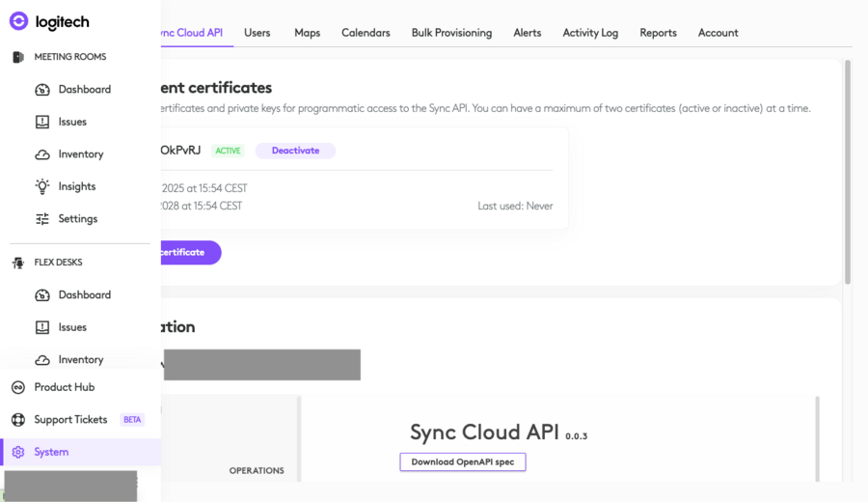Screen dimensions: 868x502
Task: Click the Logitech logo icon
Action: [x=19, y=21]
